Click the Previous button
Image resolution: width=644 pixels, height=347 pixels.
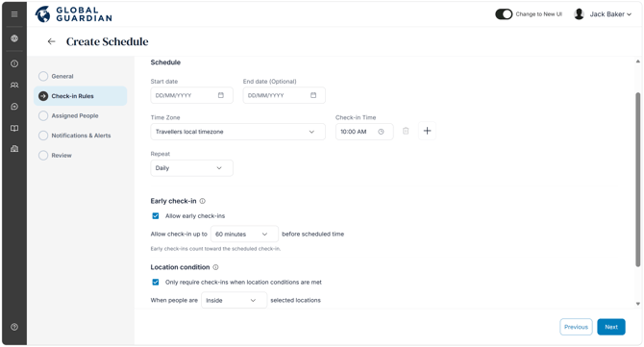pyautogui.click(x=576, y=327)
